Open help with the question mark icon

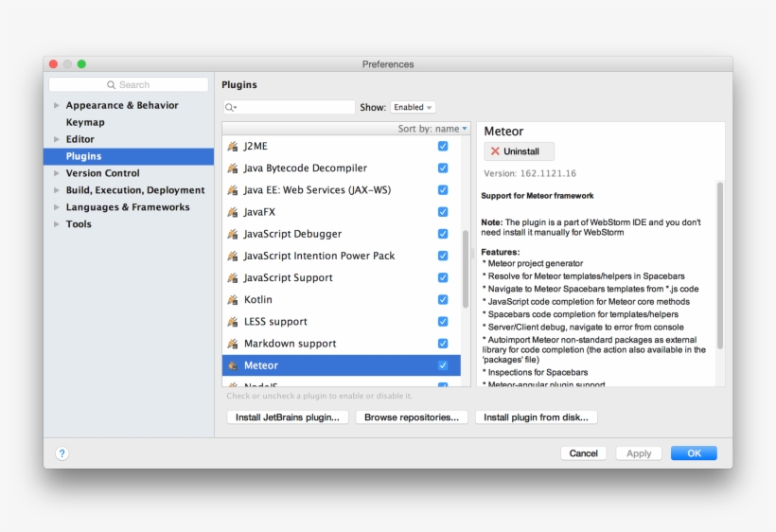click(62, 453)
